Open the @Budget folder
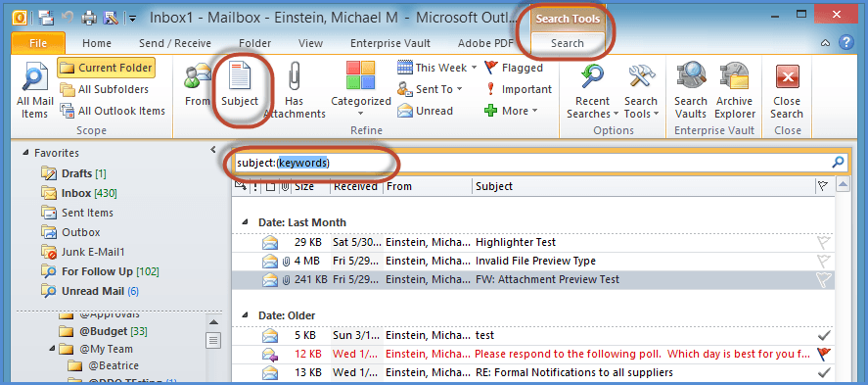 coord(102,331)
